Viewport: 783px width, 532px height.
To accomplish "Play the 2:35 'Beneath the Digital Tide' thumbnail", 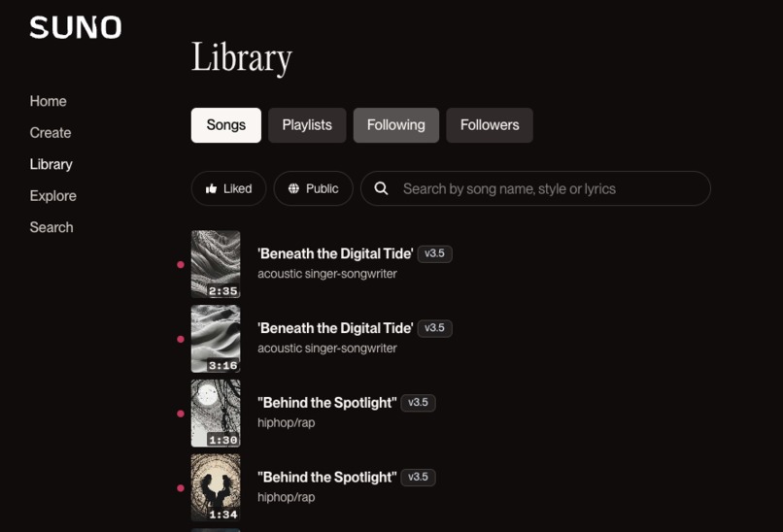I will point(216,264).
